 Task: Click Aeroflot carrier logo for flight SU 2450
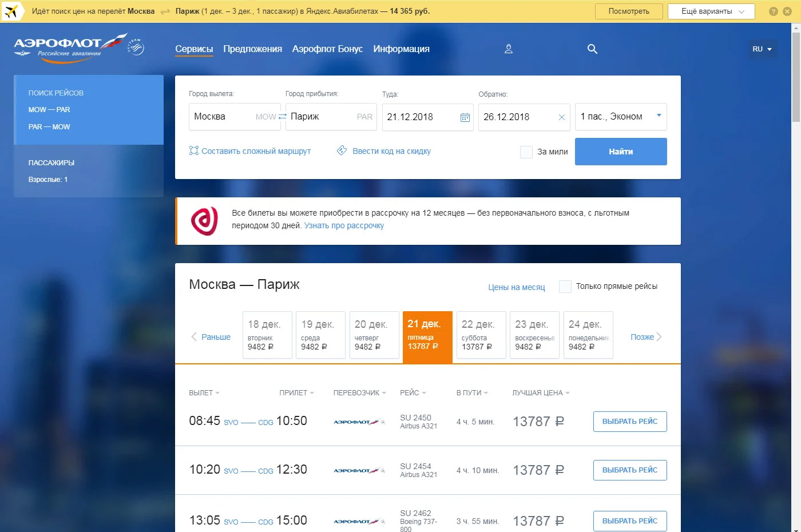coord(359,422)
